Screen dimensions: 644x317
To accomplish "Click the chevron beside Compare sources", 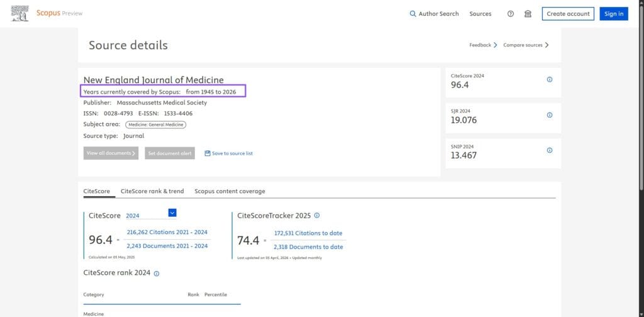I will coord(547,45).
